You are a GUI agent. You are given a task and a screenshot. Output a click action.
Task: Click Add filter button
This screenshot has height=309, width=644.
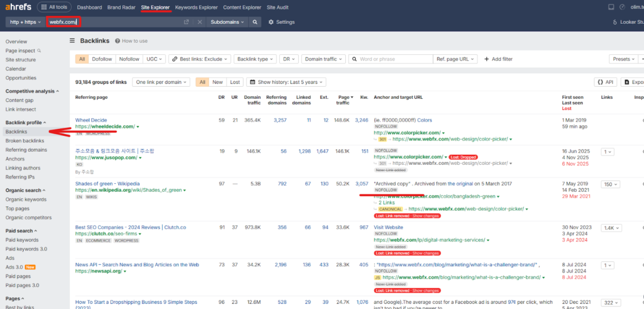497,59
